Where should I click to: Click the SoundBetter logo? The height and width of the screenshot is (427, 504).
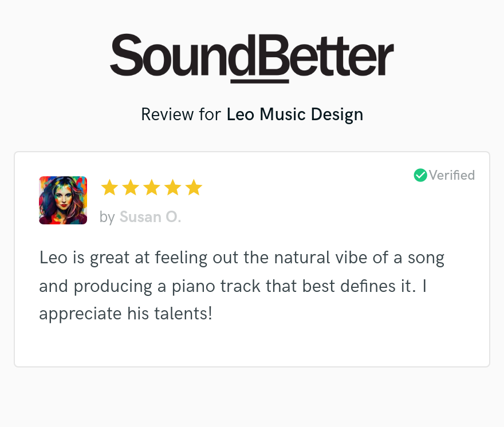coord(251,58)
